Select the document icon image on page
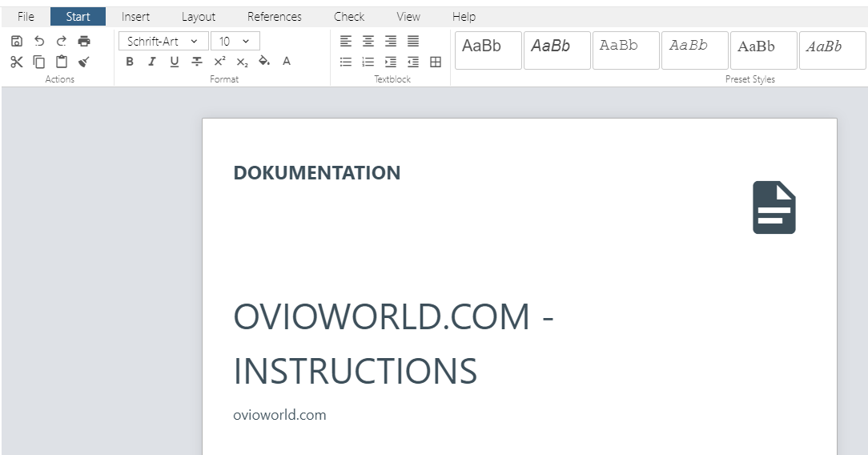This screenshot has width=868, height=455. pyautogui.click(x=774, y=207)
